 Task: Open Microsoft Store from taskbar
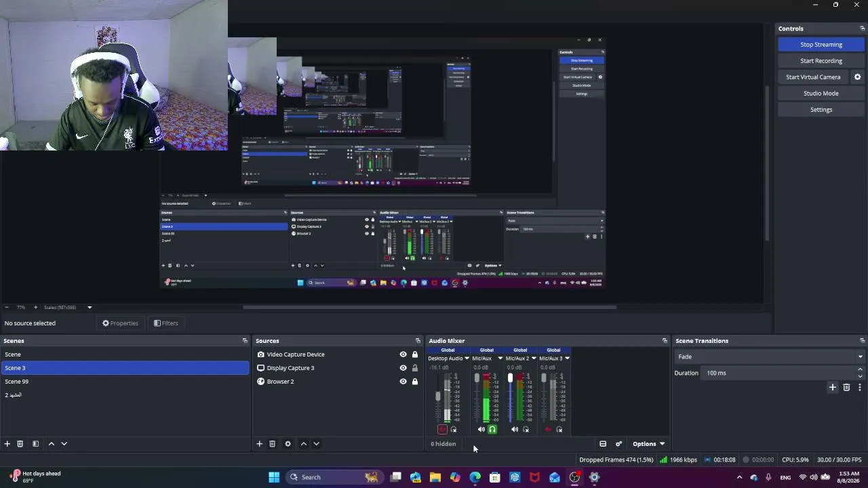click(495, 477)
